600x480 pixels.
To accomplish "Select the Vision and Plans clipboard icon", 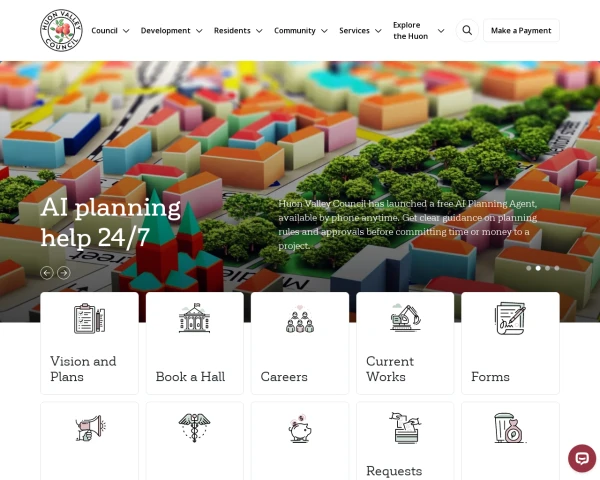I will click(90, 318).
